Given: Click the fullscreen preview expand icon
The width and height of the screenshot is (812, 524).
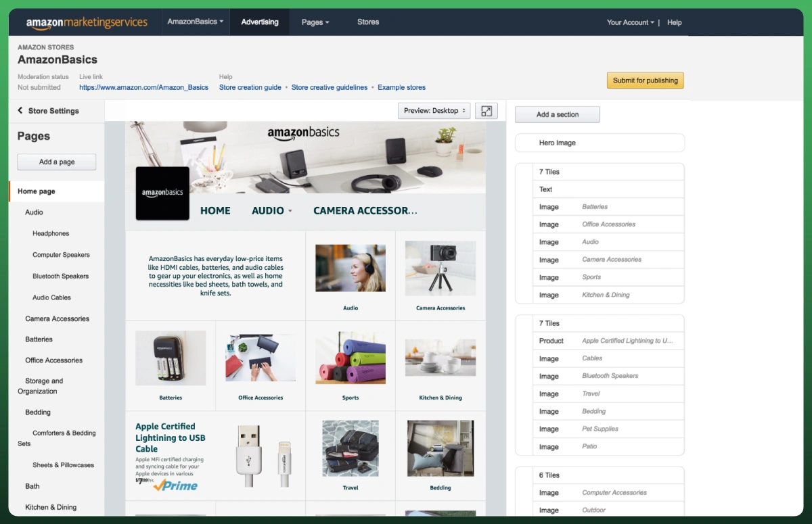Looking at the screenshot, I should (x=487, y=111).
